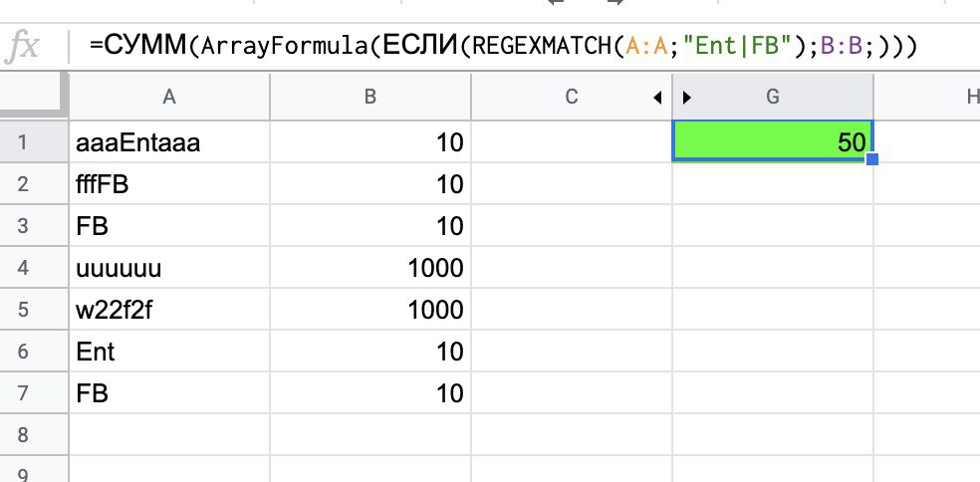This screenshot has width=980, height=482.
Task: Select row 2 header
Action: pos(34,184)
